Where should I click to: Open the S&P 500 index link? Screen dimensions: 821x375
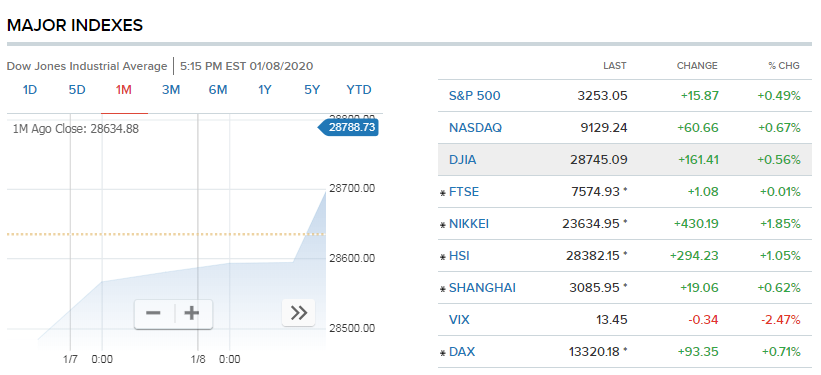(x=474, y=96)
